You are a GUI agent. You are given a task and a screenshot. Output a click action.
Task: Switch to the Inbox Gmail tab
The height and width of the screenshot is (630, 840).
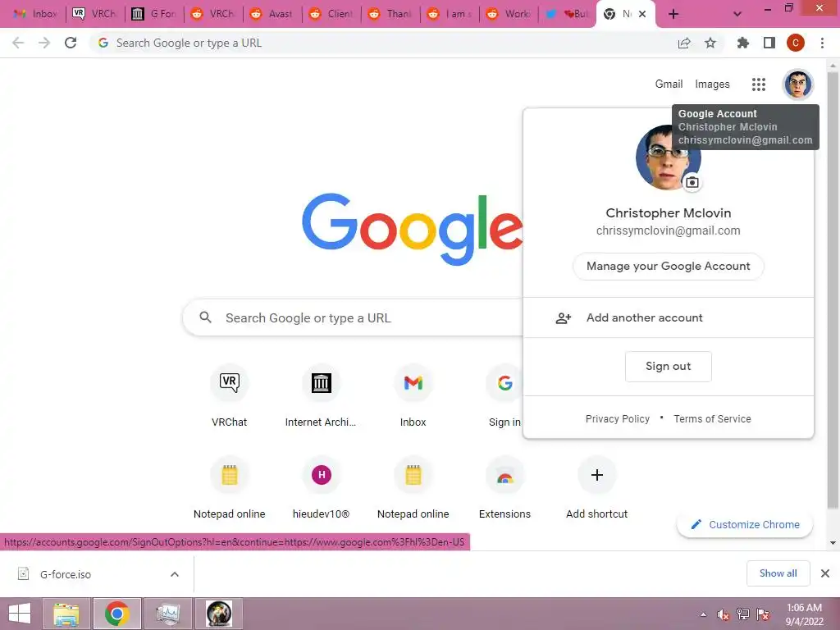(35, 14)
